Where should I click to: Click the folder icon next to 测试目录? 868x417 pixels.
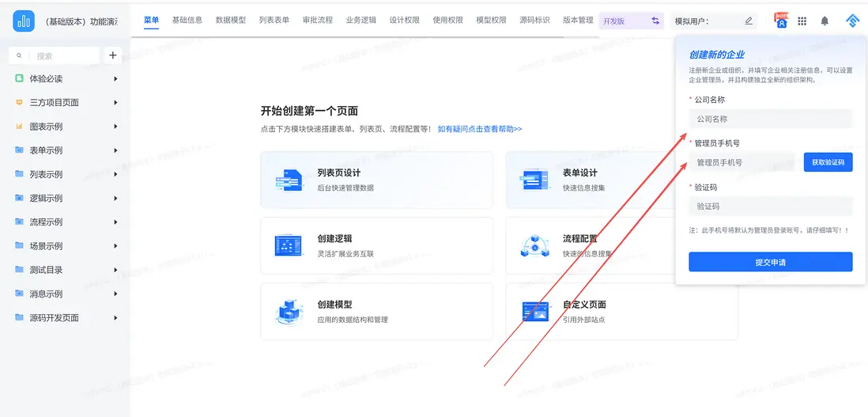tap(20, 270)
